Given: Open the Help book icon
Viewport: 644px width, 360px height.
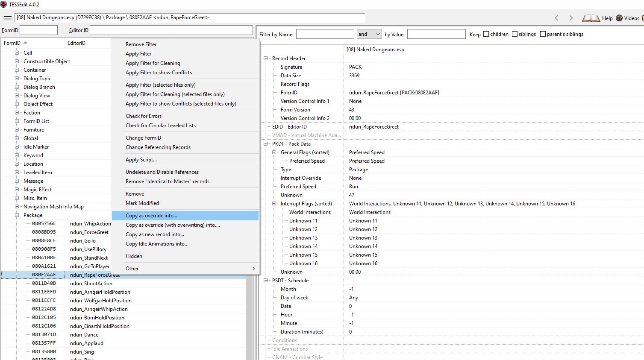Looking at the screenshot, I should point(591,18).
